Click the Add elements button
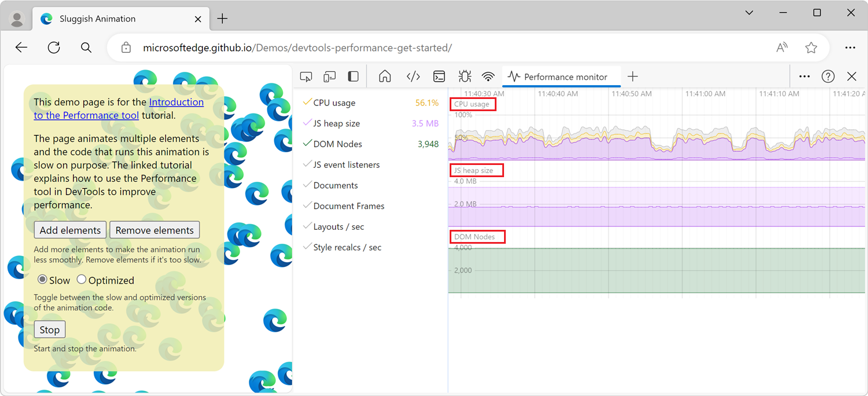The width and height of the screenshot is (868, 396). [x=70, y=230]
